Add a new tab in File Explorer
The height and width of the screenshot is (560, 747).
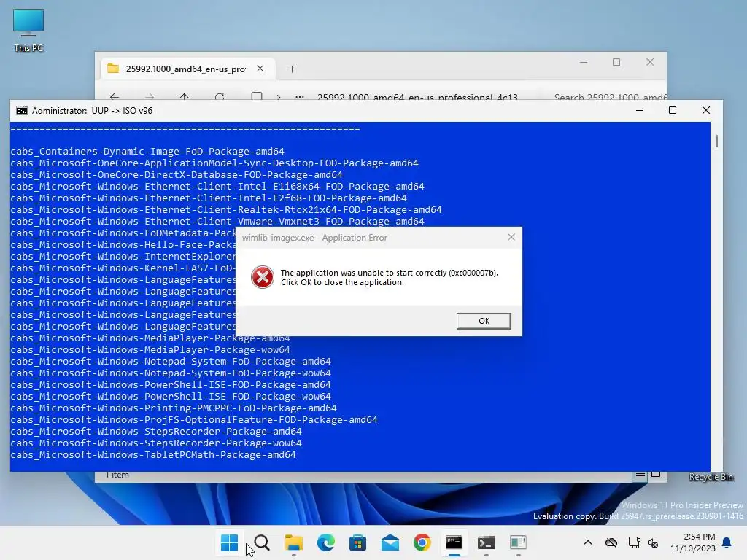tap(292, 69)
